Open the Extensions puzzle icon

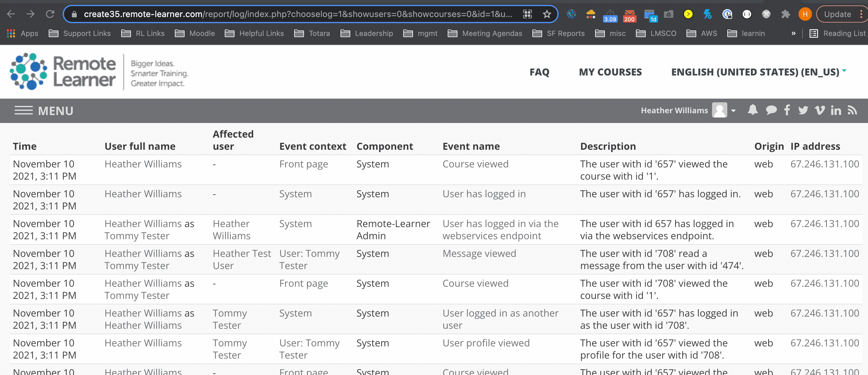[785, 14]
